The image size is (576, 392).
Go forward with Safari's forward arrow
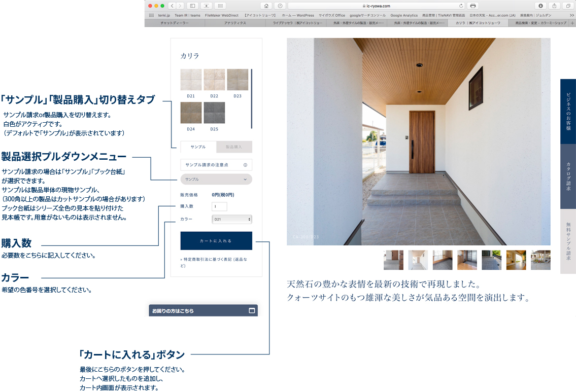pos(180,6)
